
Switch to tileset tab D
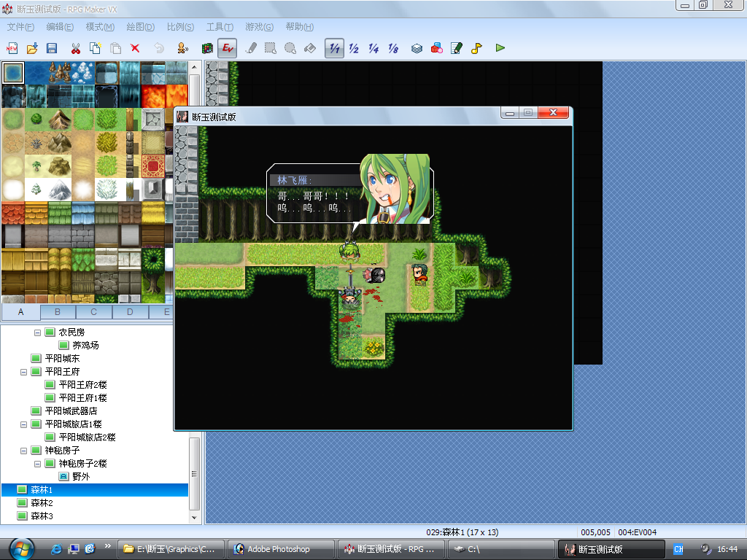click(x=130, y=312)
